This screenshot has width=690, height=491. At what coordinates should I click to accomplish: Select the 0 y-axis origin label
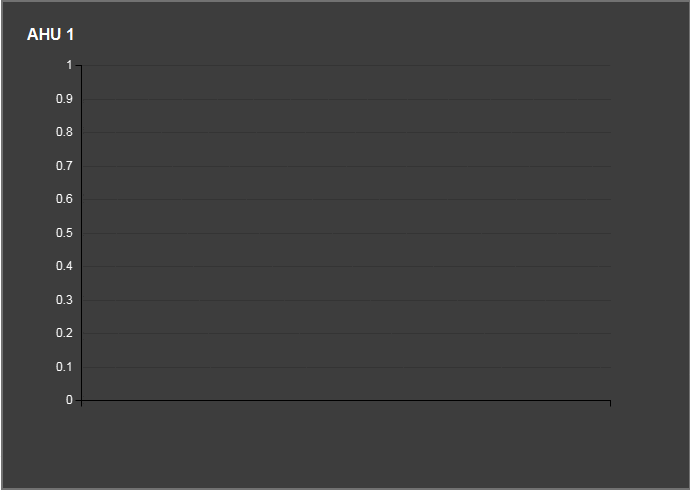click(x=69, y=400)
